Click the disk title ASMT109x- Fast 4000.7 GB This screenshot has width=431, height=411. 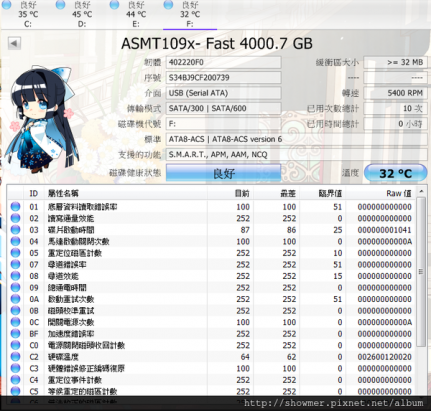pyautogui.click(x=217, y=44)
